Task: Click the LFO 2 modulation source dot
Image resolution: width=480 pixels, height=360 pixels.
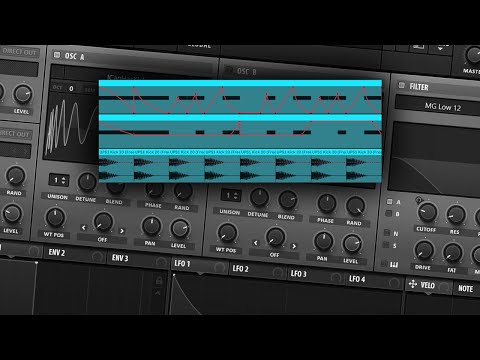Action: [278, 272]
